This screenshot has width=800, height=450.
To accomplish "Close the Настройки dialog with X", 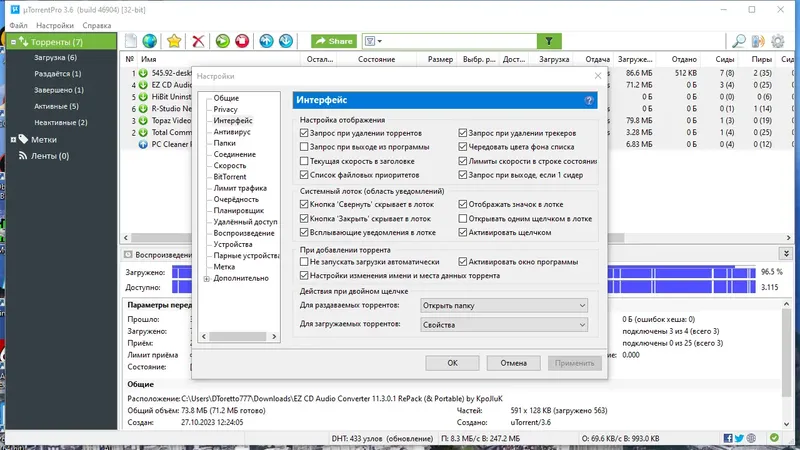I will point(598,76).
